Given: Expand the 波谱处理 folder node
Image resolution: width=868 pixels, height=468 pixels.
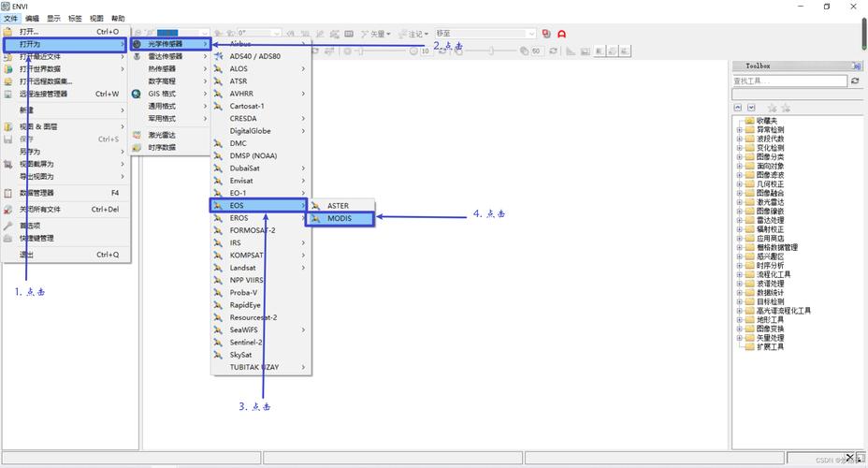Looking at the screenshot, I should point(740,284).
